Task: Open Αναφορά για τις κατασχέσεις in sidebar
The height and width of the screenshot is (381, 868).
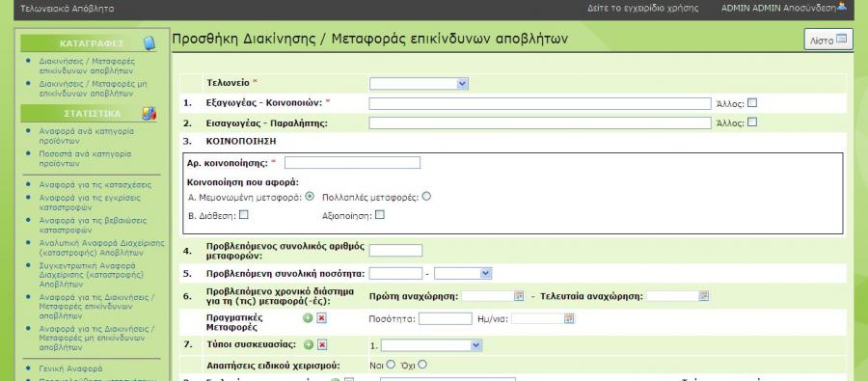Action: pyautogui.click(x=95, y=185)
